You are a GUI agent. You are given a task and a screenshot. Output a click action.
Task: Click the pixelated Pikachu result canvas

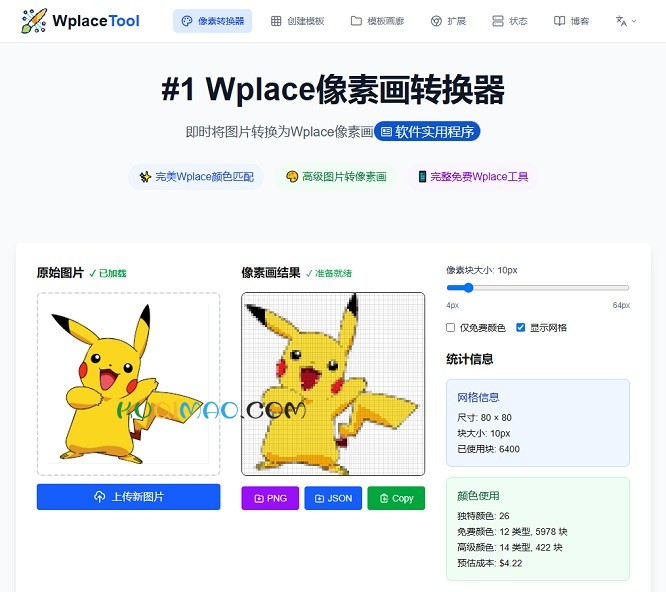click(333, 384)
